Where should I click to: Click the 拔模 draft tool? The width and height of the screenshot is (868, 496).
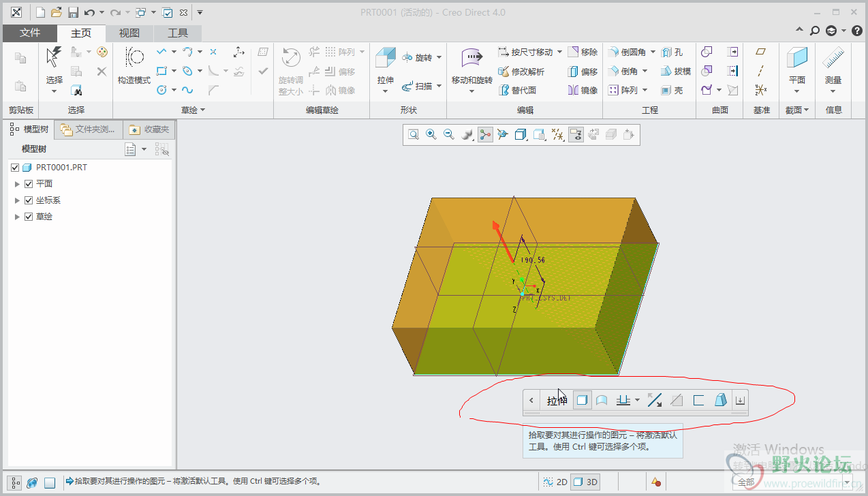click(675, 72)
